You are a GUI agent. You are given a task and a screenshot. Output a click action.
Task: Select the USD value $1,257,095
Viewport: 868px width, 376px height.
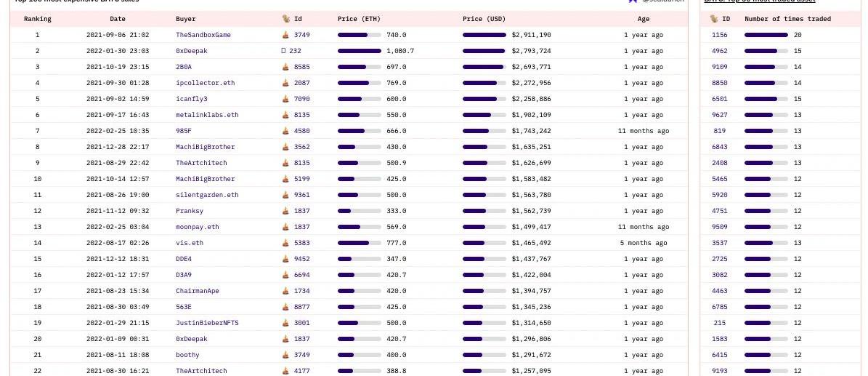pyautogui.click(x=532, y=371)
